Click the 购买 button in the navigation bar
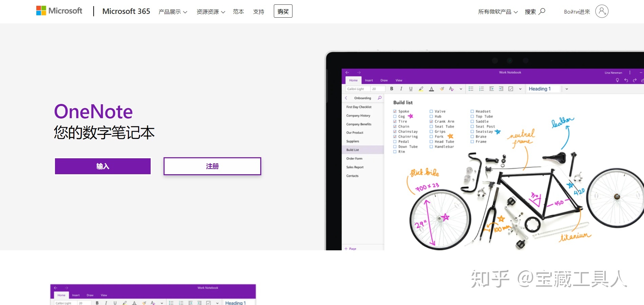The height and width of the screenshot is (305, 644). point(283,11)
